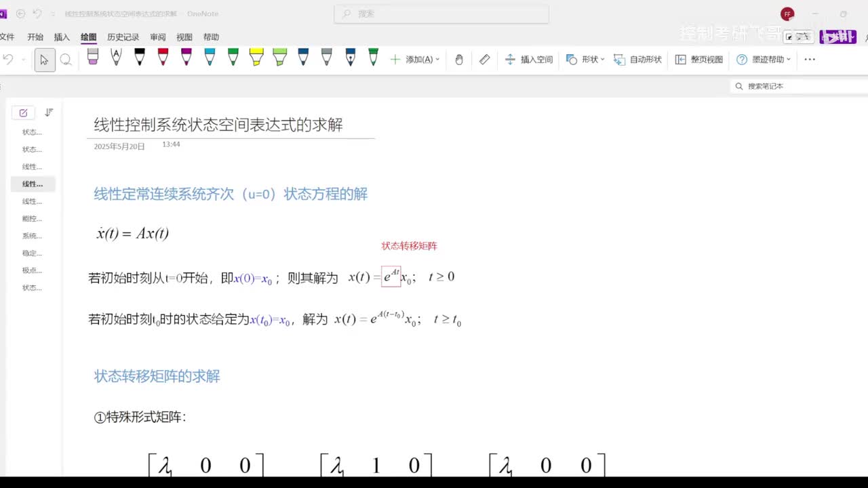This screenshot has width=868, height=488.
Task: Switch to the Insert (插入) tab
Action: [62, 37]
